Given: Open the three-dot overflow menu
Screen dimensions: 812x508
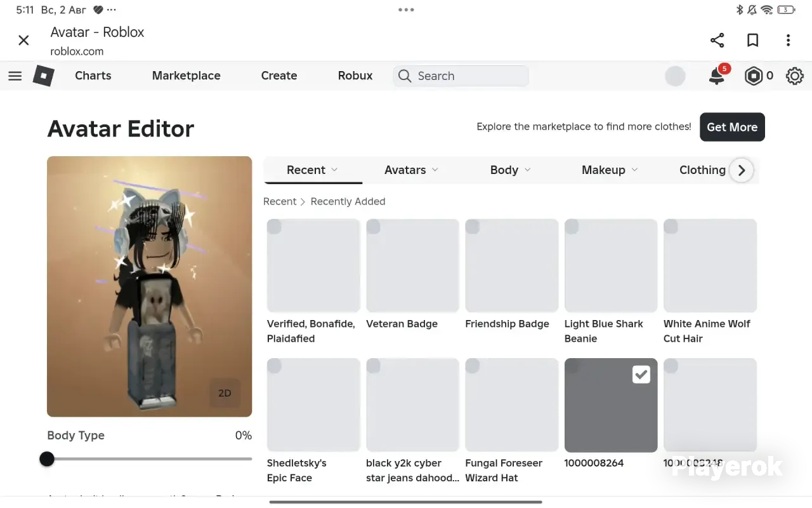Looking at the screenshot, I should tap(788, 41).
